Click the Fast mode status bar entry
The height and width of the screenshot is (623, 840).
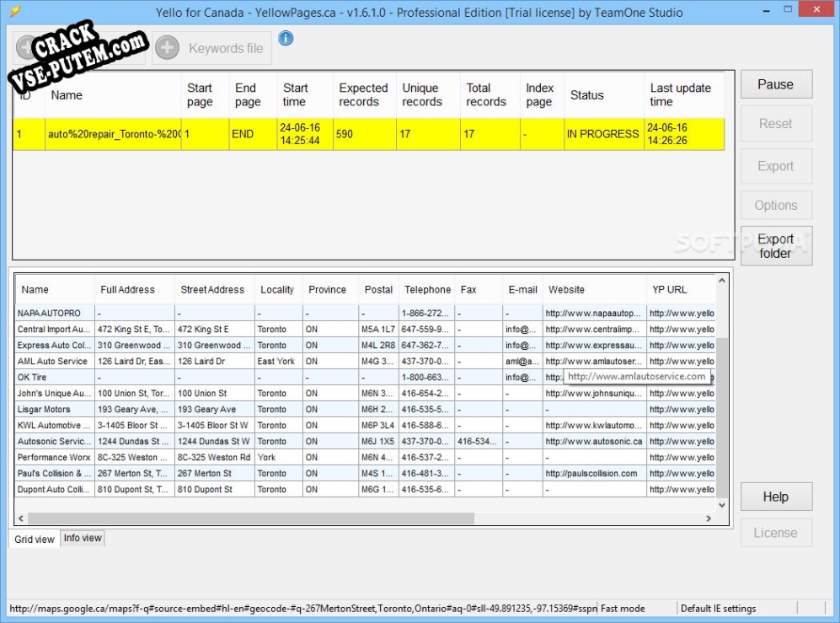pos(623,609)
